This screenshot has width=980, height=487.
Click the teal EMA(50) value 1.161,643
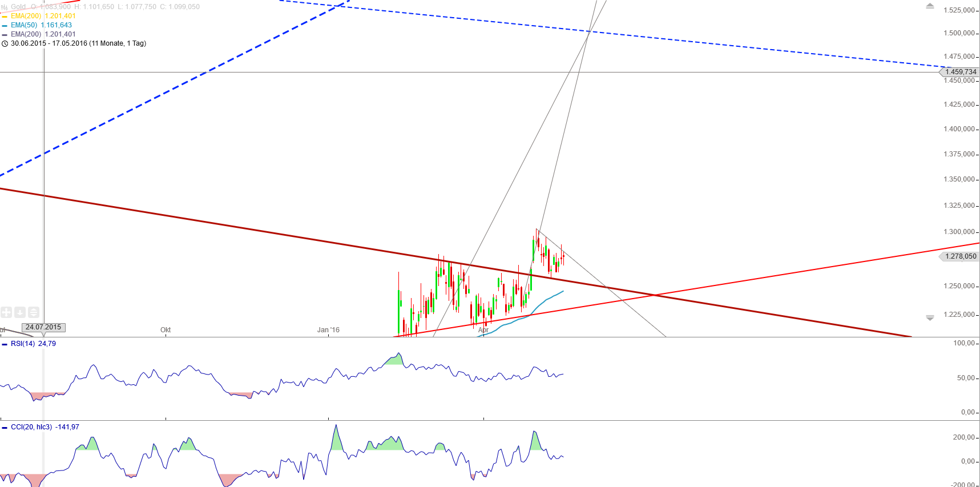pyautogui.click(x=57, y=25)
